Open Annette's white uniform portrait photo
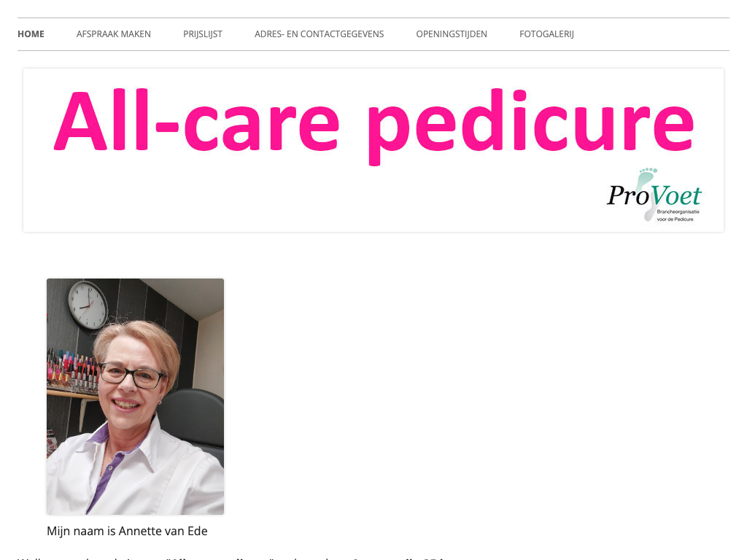The image size is (747, 560). coord(135,396)
